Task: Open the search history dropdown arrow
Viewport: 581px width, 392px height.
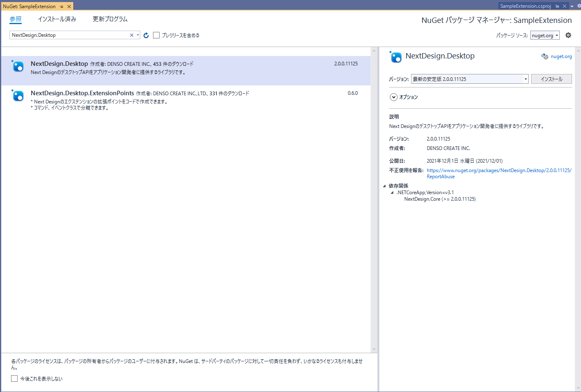Action: click(138, 35)
